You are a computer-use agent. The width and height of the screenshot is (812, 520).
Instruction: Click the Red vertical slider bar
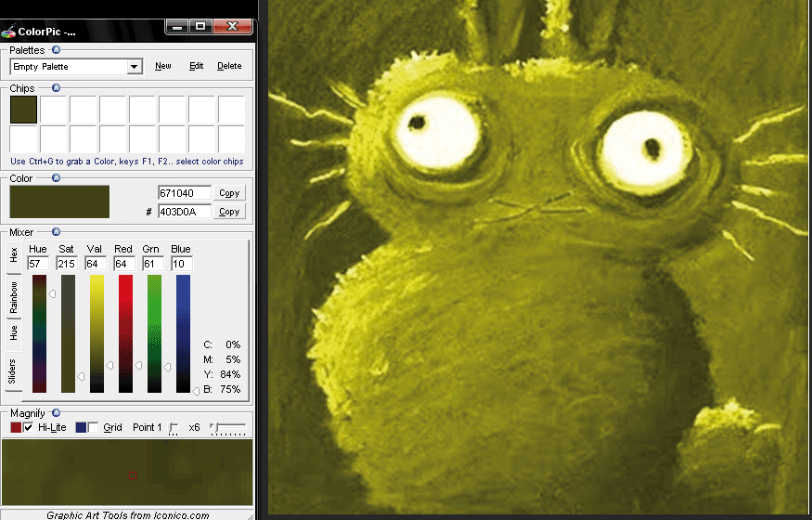(x=125, y=333)
